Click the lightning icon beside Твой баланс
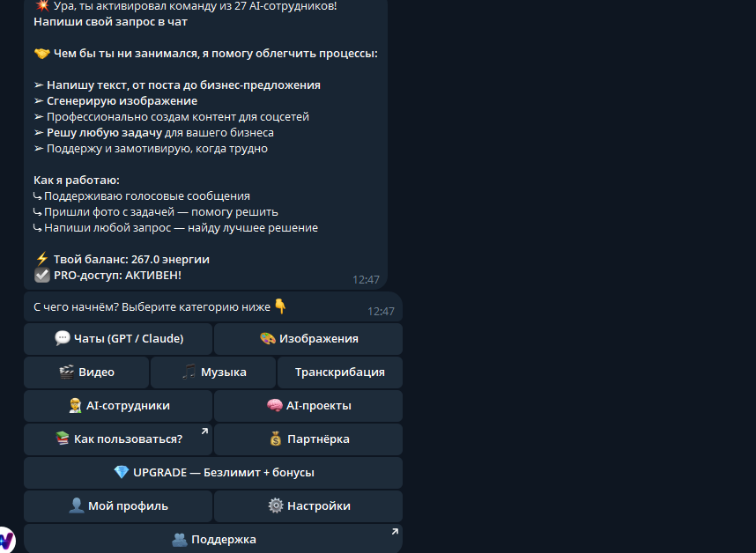The width and height of the screenshot is (756, 553). click(42, 259)
